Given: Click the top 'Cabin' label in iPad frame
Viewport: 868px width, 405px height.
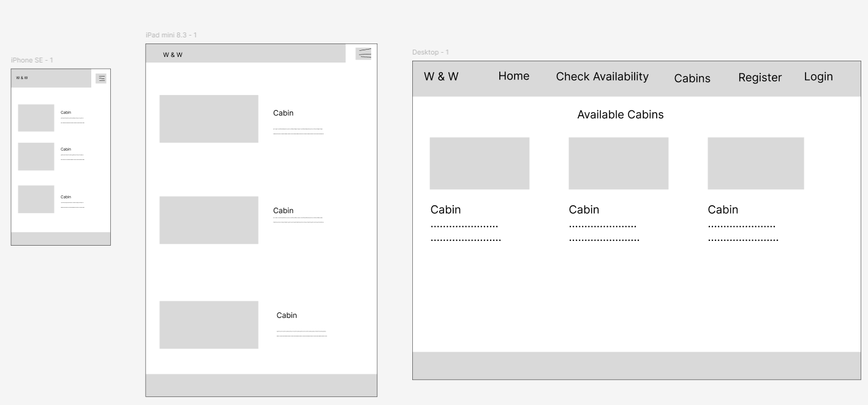Looking at the screenshot, I should pos(283,113).
